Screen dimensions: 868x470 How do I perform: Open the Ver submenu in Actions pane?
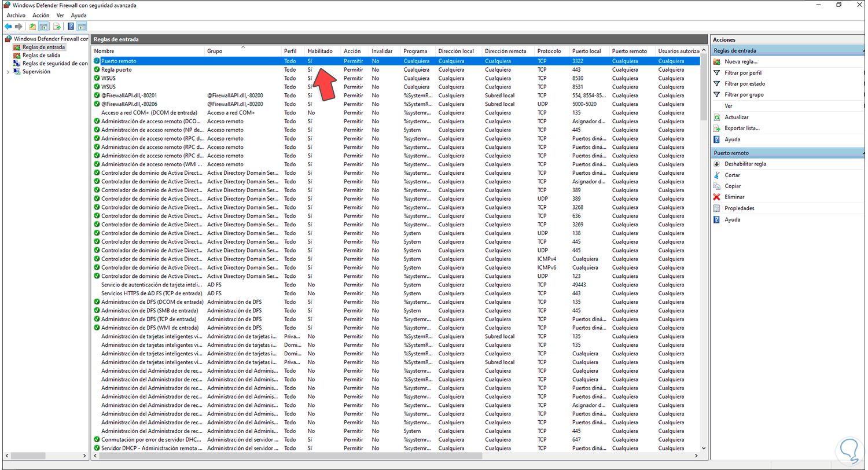point(729,106)
